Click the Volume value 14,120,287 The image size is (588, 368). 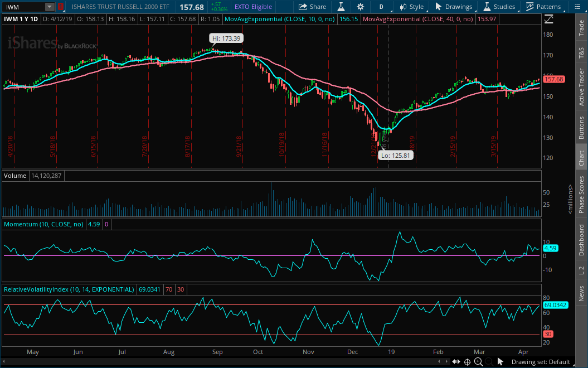[x=46, y=176]
